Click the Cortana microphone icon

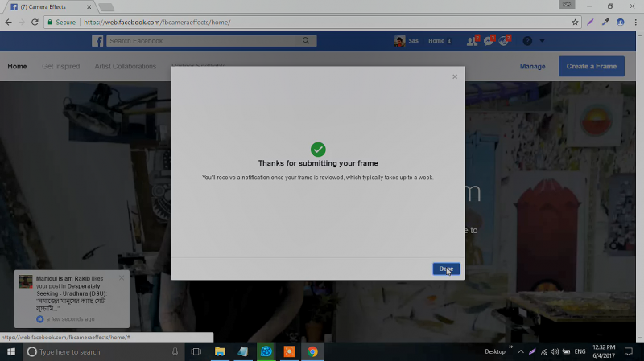[x=175, y=352]
